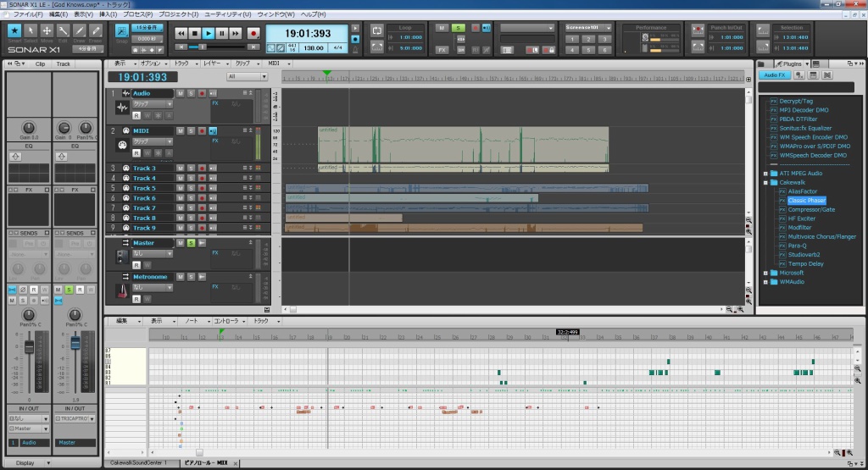Image resolution: width=868 pixels, height=470 pixels.
Task: Select Sonitus:fx Equalizer plugin
Action: pyautogui.click(x=805, y=128)
